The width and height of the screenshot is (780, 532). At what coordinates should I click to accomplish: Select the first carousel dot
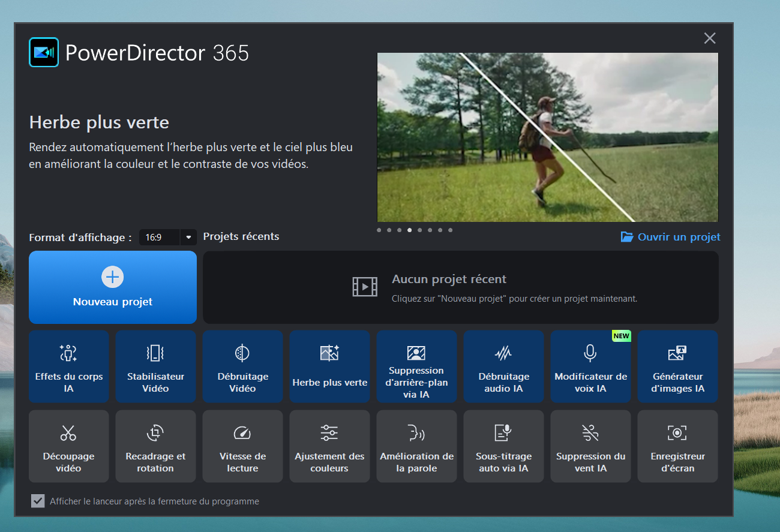tap(379, 230)
